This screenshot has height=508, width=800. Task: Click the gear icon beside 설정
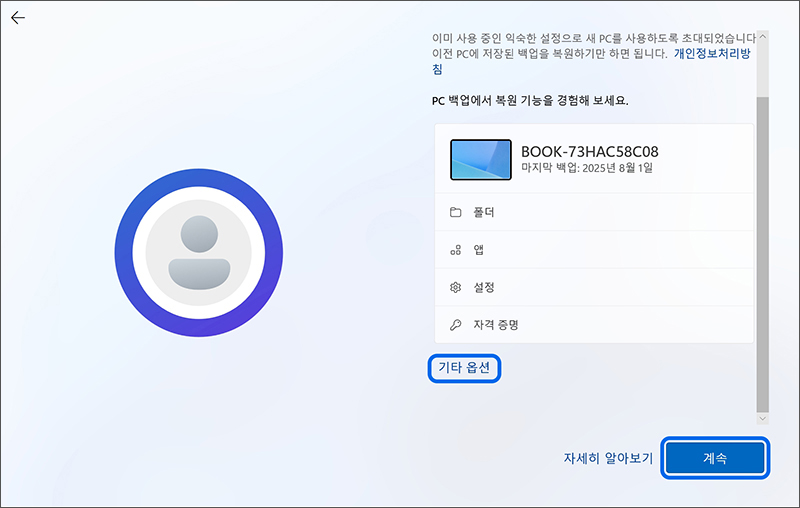click(456, 288)
